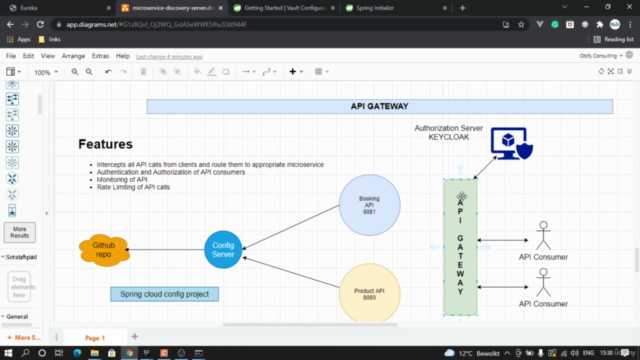Switch to the Spring Initializr tab
640x360 pixels.
395,8
